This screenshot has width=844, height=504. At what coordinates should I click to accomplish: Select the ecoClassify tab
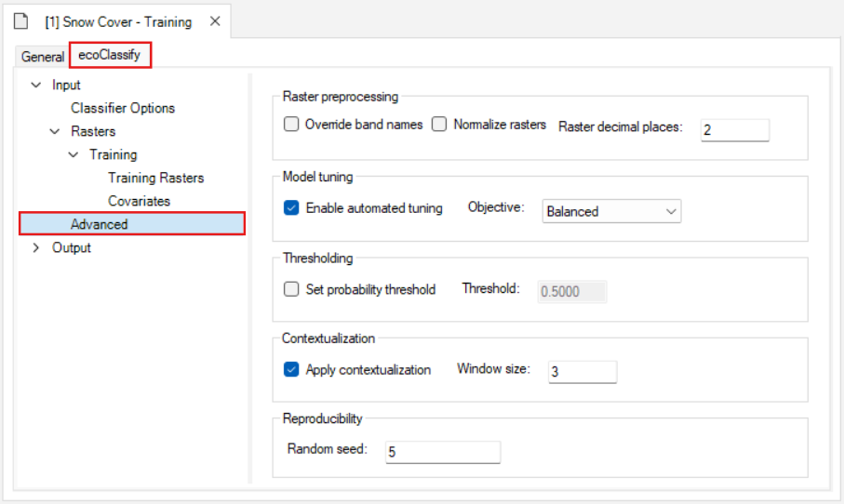point(110,56)
